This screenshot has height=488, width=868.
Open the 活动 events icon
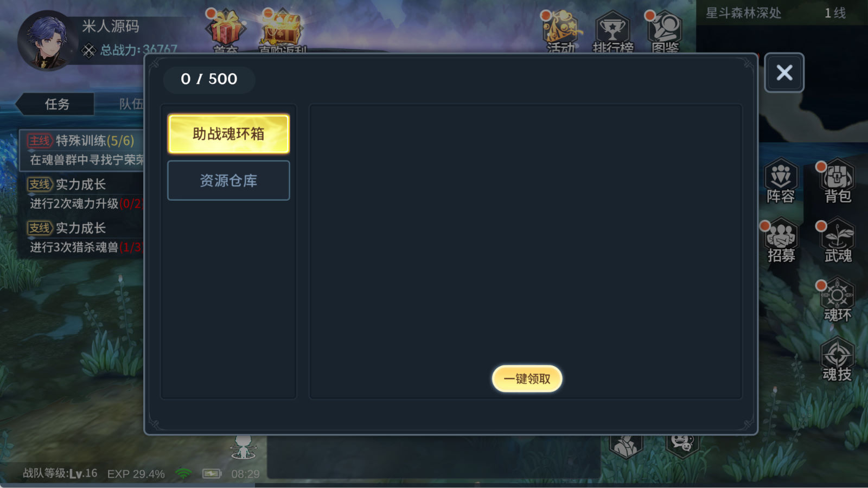(x=561, y=33)
